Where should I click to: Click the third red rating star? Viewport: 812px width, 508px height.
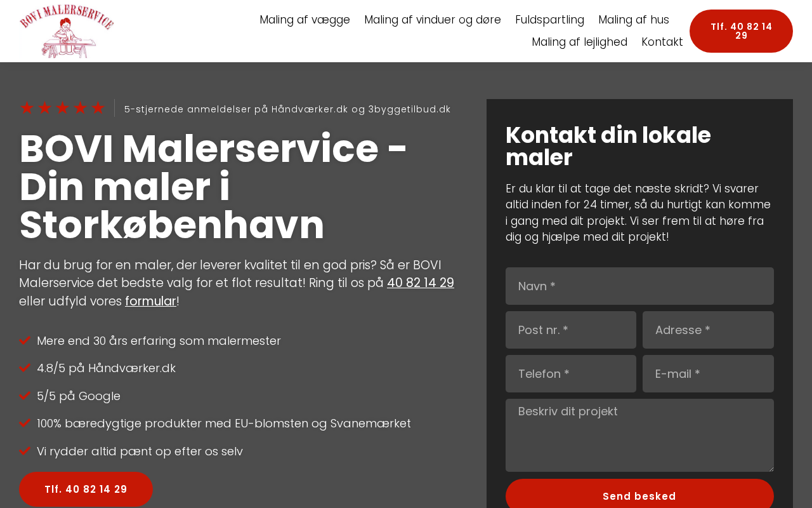[62, 108]
